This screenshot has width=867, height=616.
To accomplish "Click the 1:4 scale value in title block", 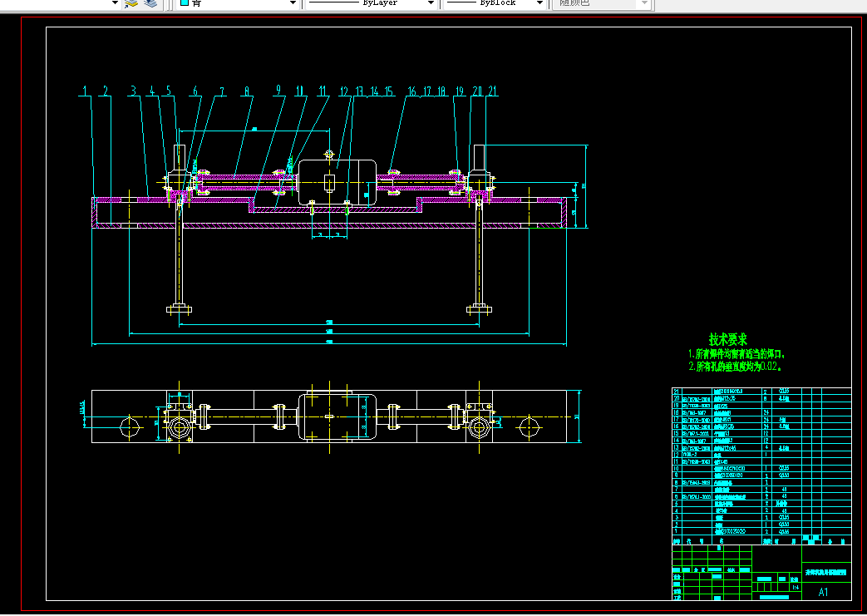I will click(x=796, y=587).
